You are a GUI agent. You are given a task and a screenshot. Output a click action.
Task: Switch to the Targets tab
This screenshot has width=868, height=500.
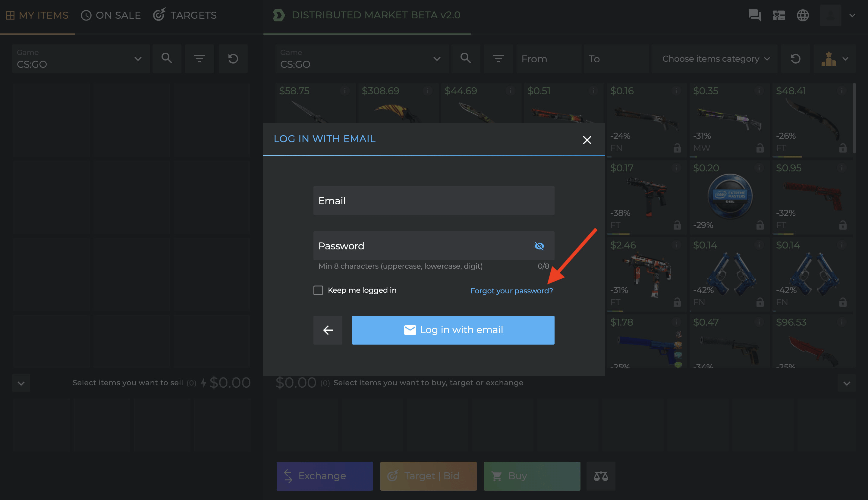[x=184, y=15]
